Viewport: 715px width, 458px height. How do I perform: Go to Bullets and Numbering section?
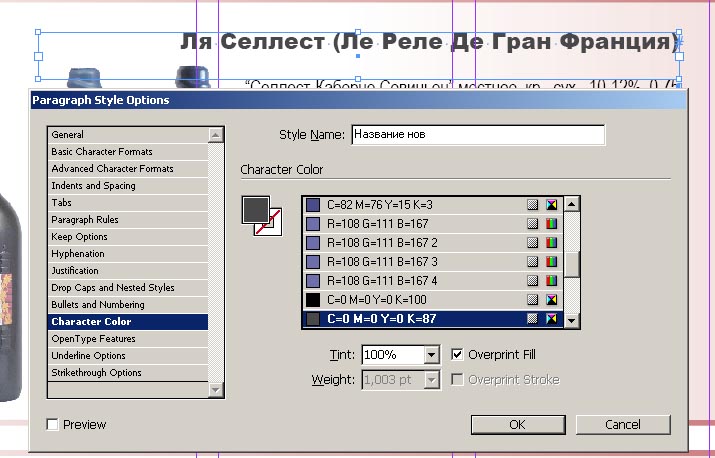pos(128,305)
